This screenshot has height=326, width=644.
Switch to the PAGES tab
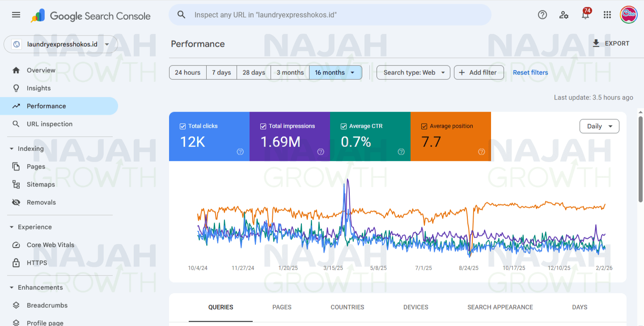[282, 307]
